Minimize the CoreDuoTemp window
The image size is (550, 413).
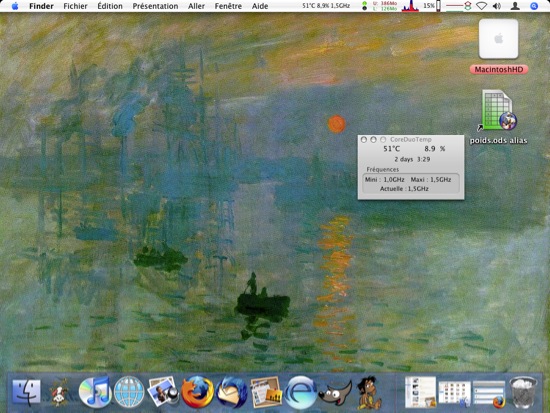(x=373, y=140)
